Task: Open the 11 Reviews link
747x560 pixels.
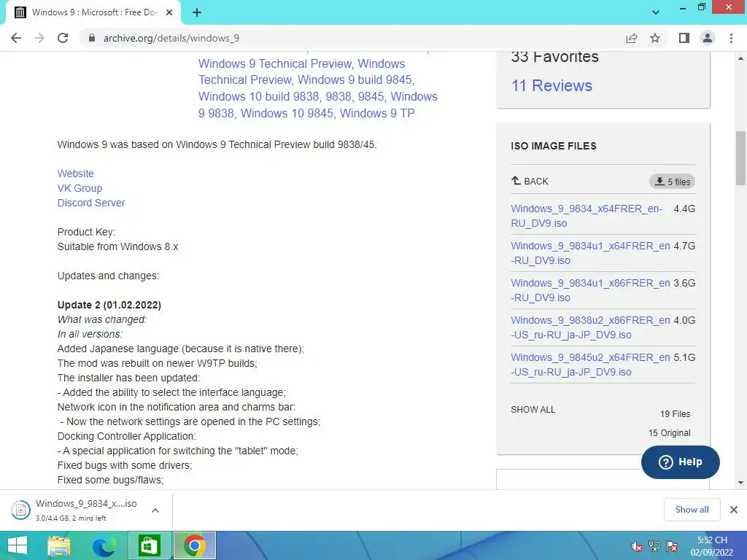Action: click(x=551, y=86)
